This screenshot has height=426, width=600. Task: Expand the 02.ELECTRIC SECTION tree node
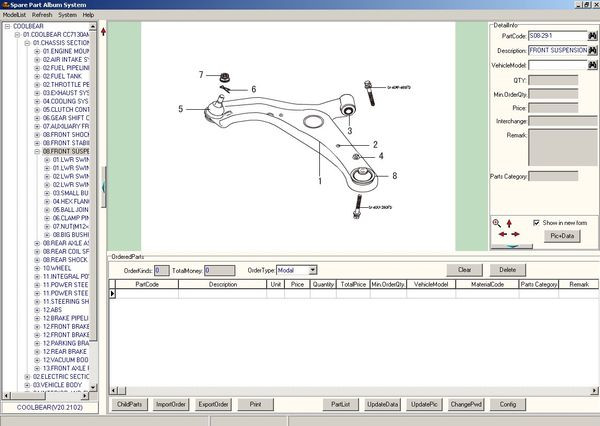(25, 376)
